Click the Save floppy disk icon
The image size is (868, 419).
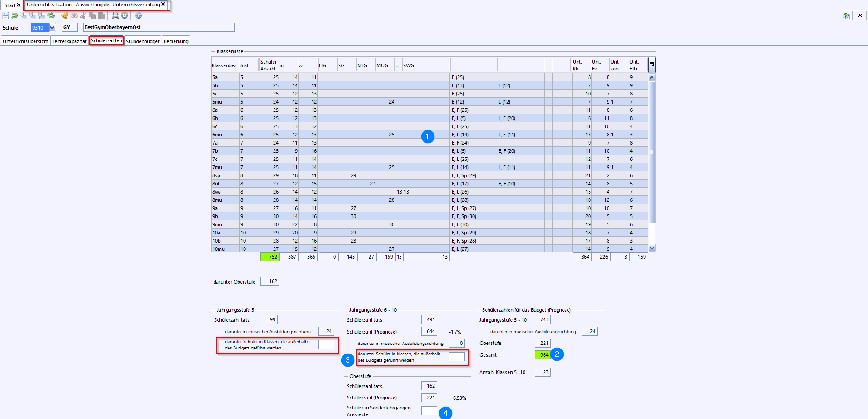click(x=5, y=15)
